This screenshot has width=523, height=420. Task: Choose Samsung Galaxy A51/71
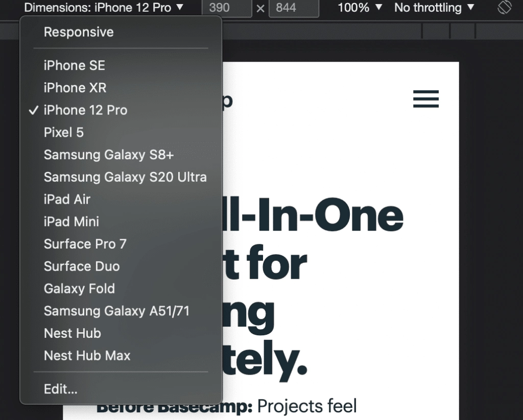(117, 311)
